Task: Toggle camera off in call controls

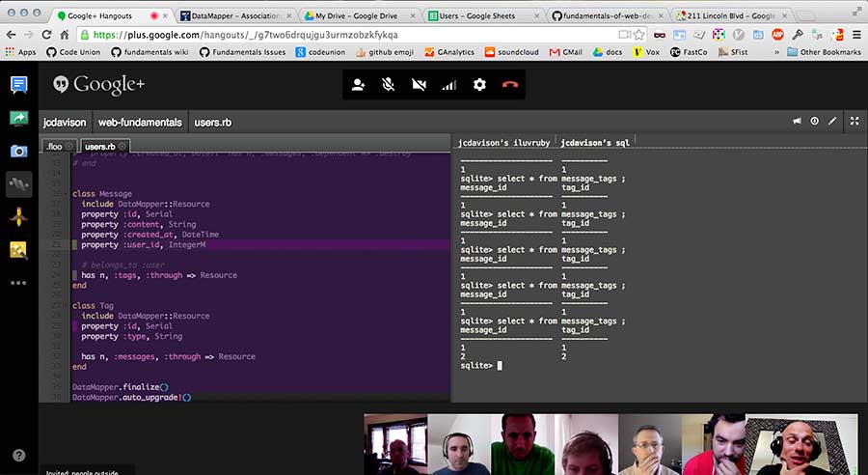Action: click(x=419, y=85)
